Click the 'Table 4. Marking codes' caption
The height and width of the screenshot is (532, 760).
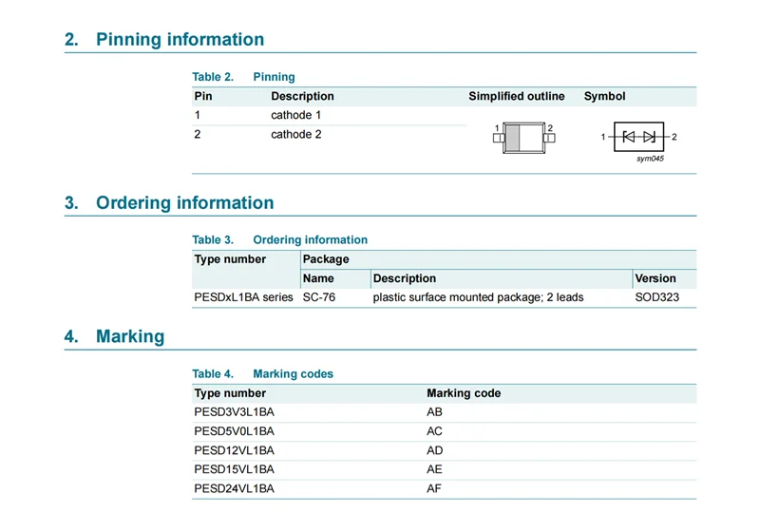pos(263,374)
